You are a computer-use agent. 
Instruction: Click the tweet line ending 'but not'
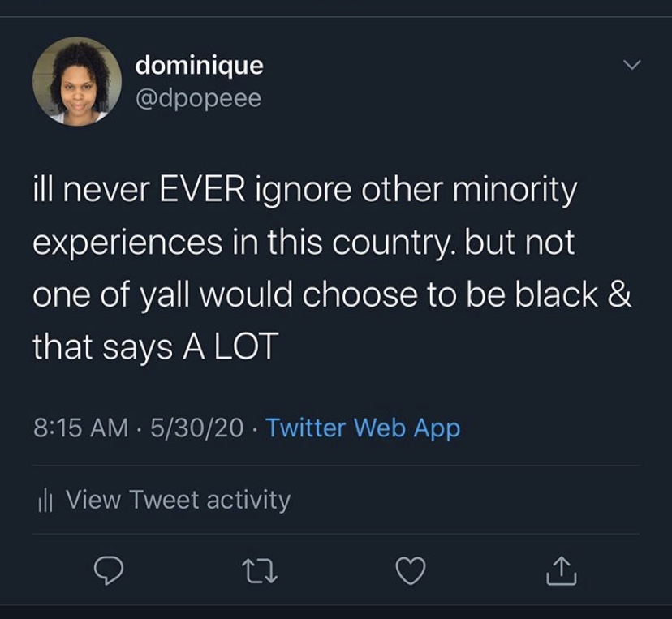304,243
